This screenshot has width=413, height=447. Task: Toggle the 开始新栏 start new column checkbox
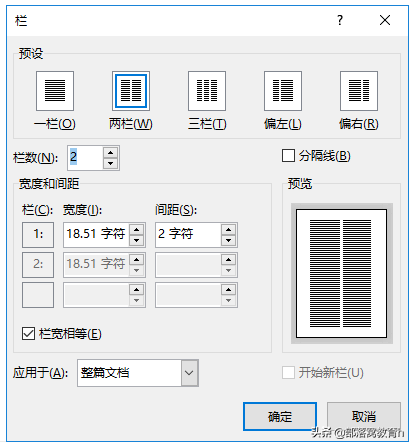coord(288,372)
